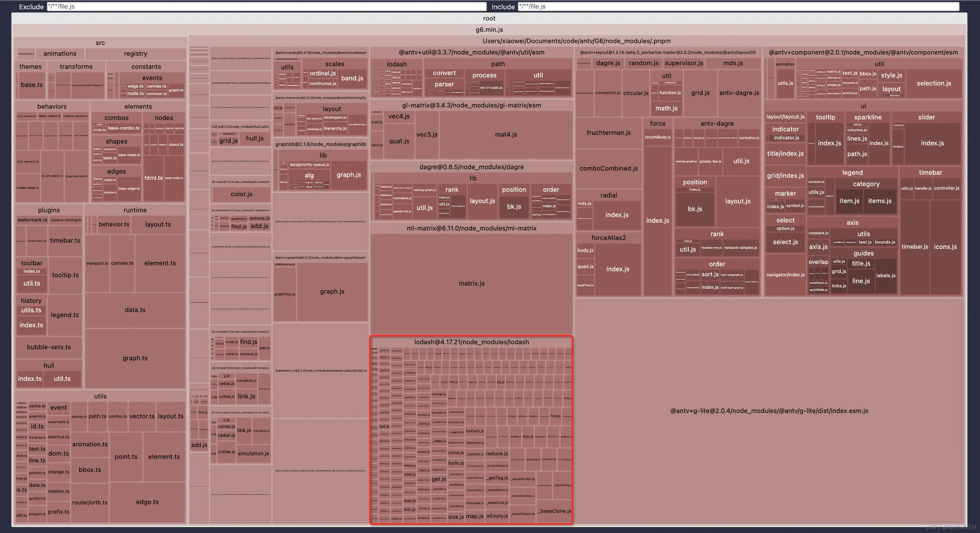Click the bubble-sets.ts plugin block
The image size is (980, 533).
click(49, 347)
